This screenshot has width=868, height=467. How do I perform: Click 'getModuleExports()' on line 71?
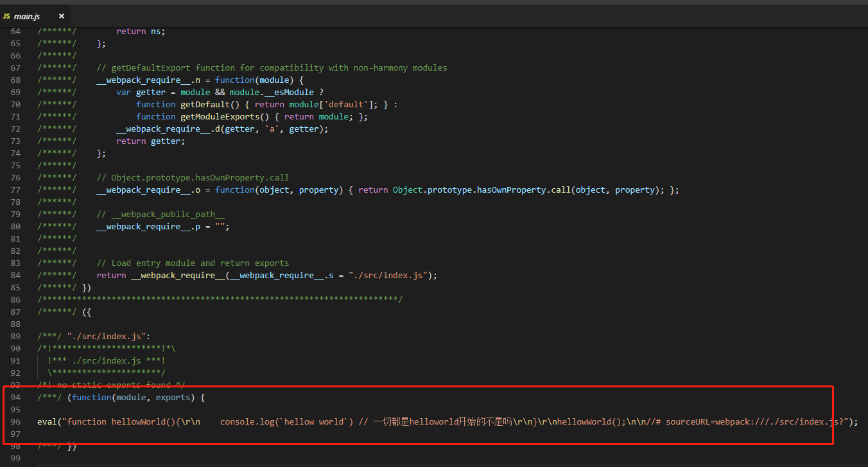(x=225, y=116)
